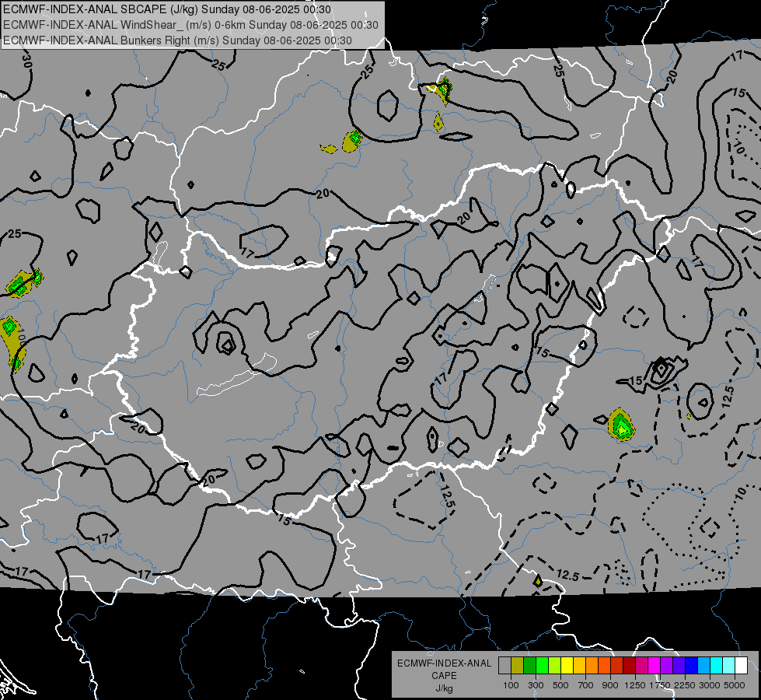761x700 pixels.
Task: Click legend tick value 700
Action: (x=586, y=685)
